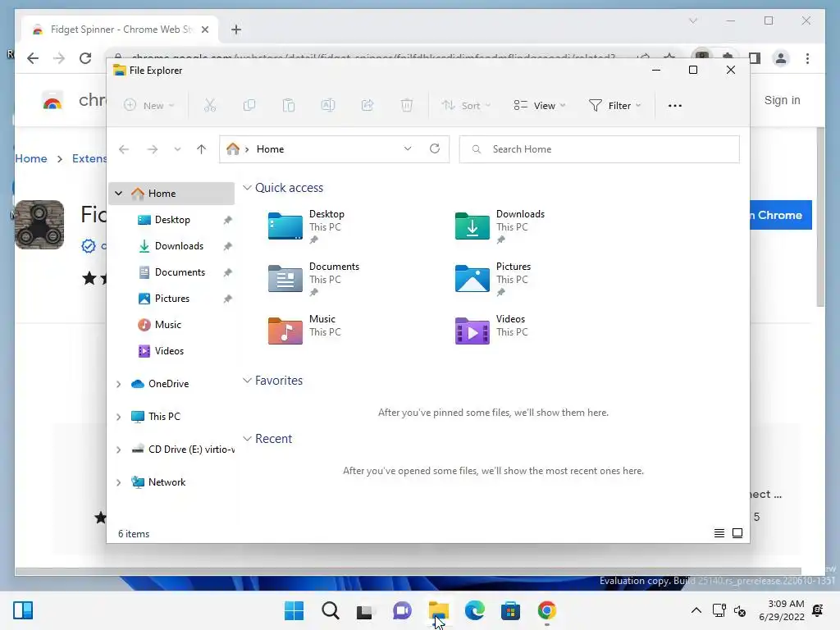Select Pictures in the navigation pane
Viewport: 840px width, 630px height.
pos(171,299)
